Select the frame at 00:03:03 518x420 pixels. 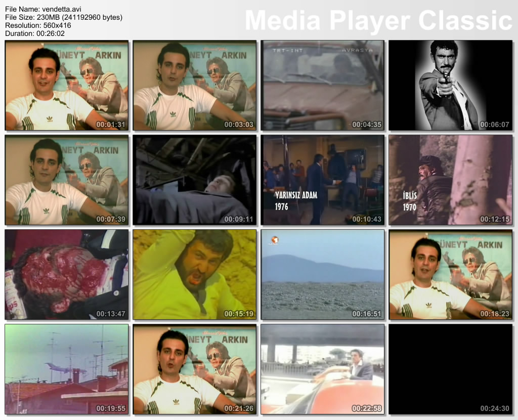coord(195,86)
